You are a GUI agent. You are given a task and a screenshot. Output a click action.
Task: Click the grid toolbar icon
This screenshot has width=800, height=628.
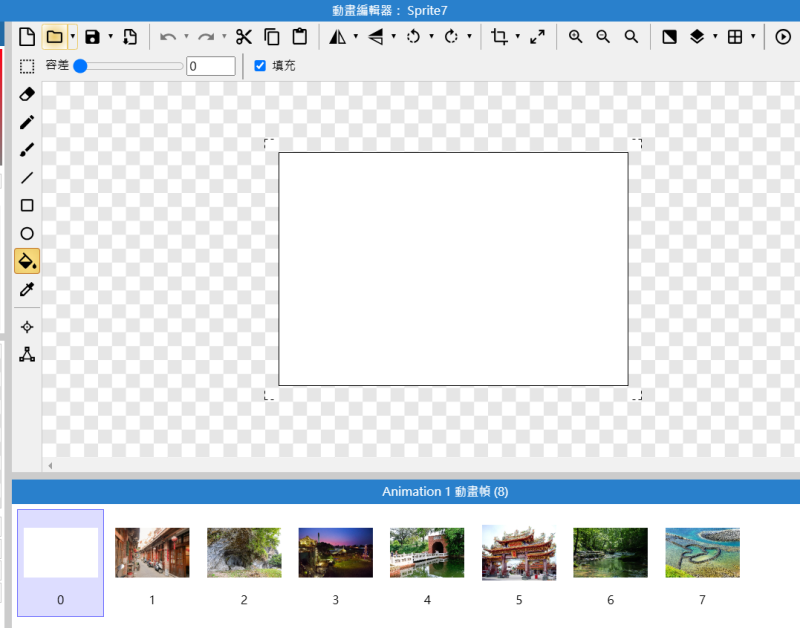pyautogui.click(x=735, y=37)
